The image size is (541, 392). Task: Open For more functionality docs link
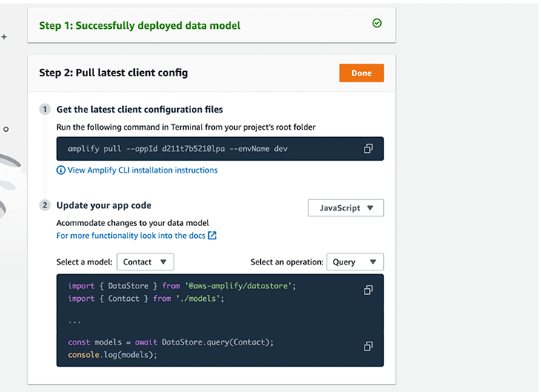point(130,236)
